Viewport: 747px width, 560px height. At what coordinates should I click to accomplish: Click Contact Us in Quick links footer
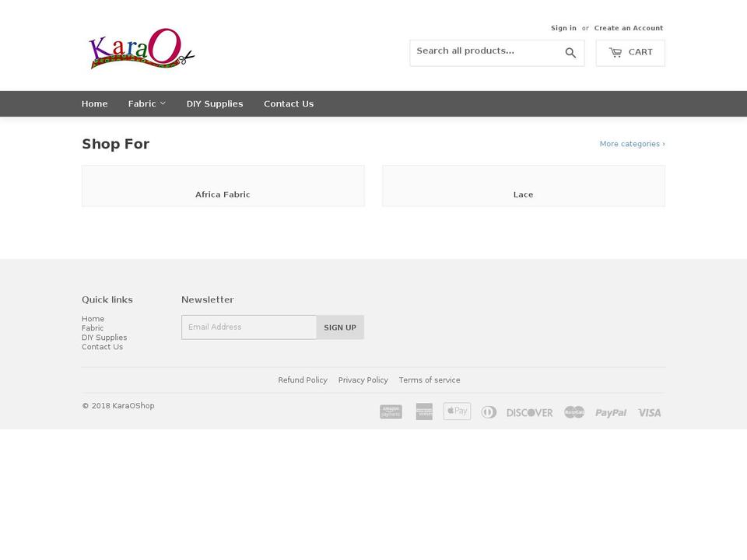102,347
